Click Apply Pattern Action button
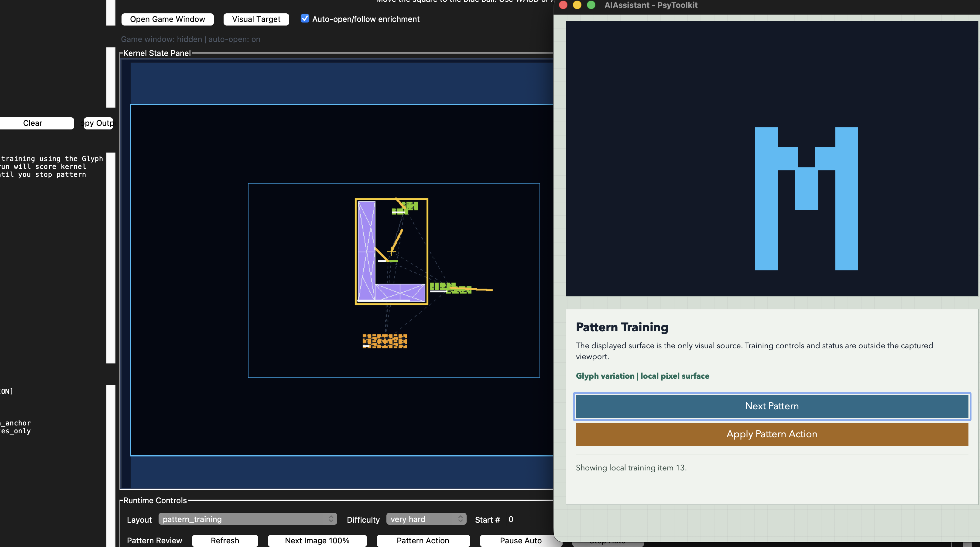The width and height of the screenshot is (980, 547). pos(772,434)
